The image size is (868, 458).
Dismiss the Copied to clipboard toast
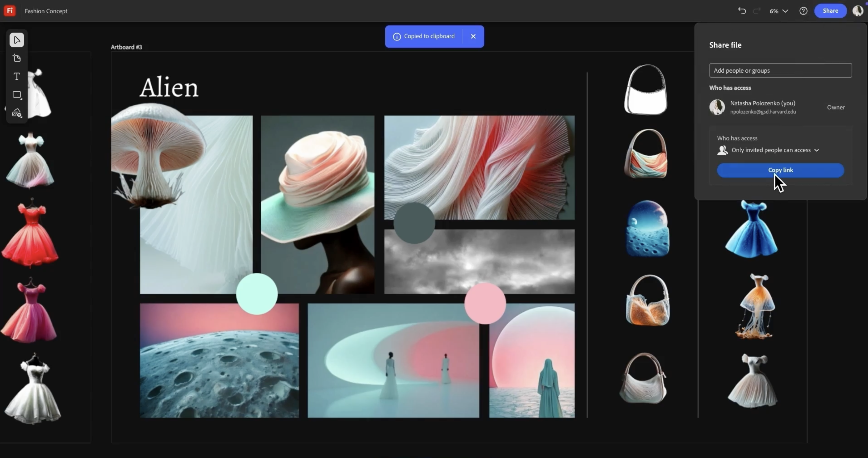pos(473,36)
